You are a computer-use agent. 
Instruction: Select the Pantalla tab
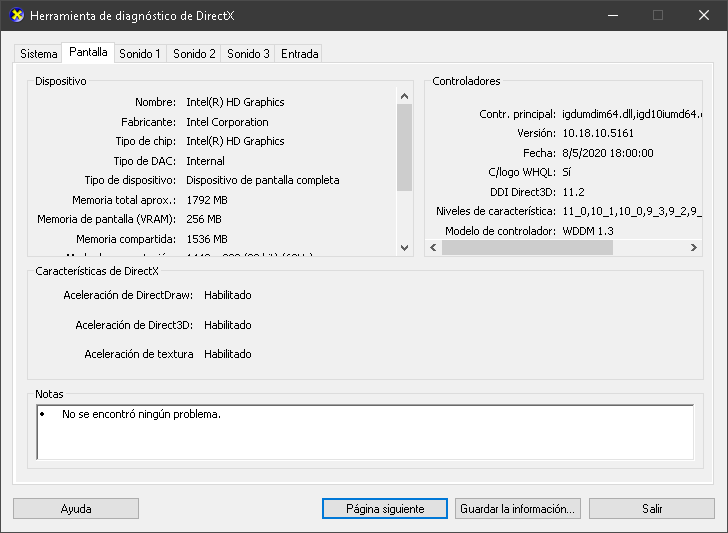point(88,52)
